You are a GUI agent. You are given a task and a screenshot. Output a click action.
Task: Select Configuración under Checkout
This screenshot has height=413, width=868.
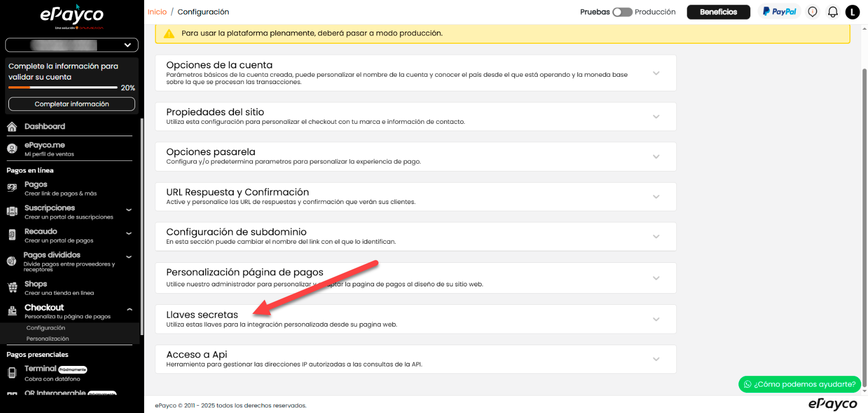point(46,328)
